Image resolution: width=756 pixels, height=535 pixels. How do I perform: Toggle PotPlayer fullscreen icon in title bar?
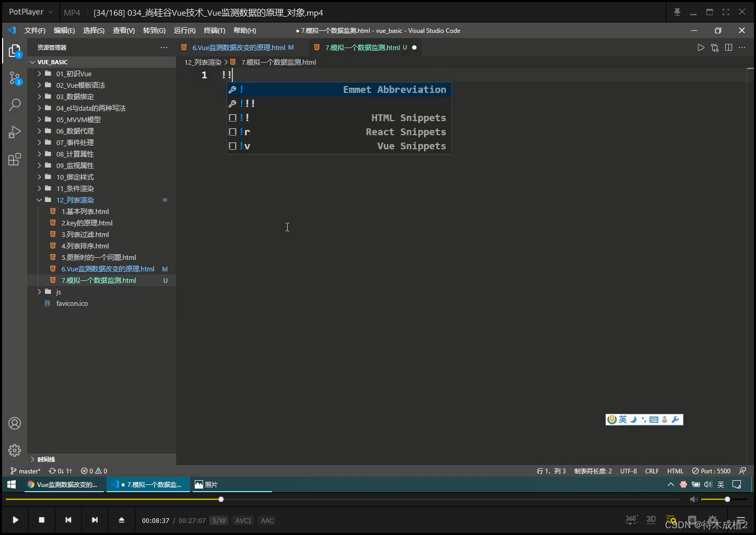point(726,12)
